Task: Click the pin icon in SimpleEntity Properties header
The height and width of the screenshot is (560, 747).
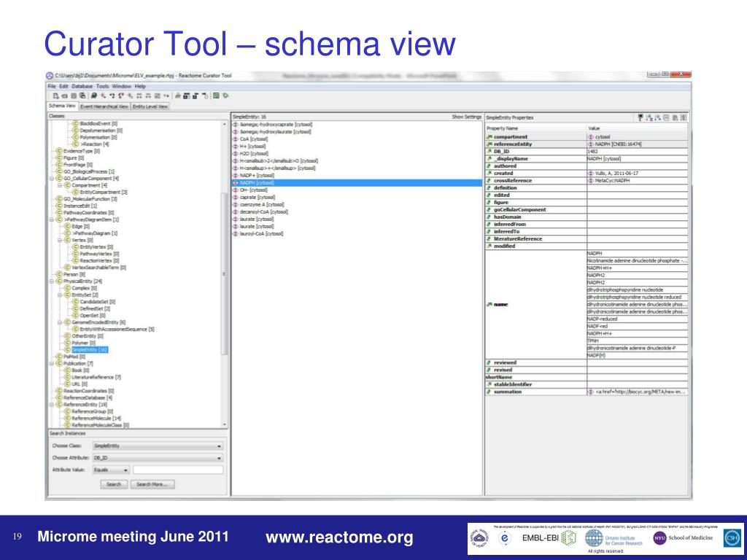Action: pyautogui.click(x=640, y=117)
